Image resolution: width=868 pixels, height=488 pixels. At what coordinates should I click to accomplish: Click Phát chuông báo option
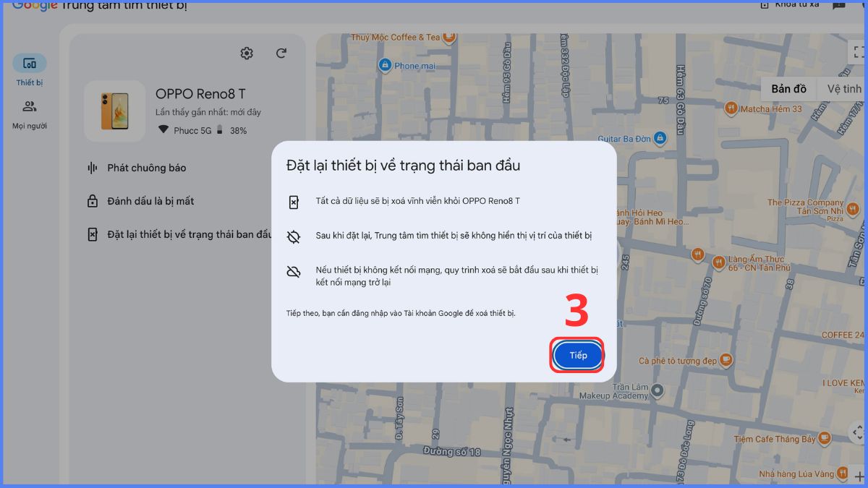tap(147, 168)
